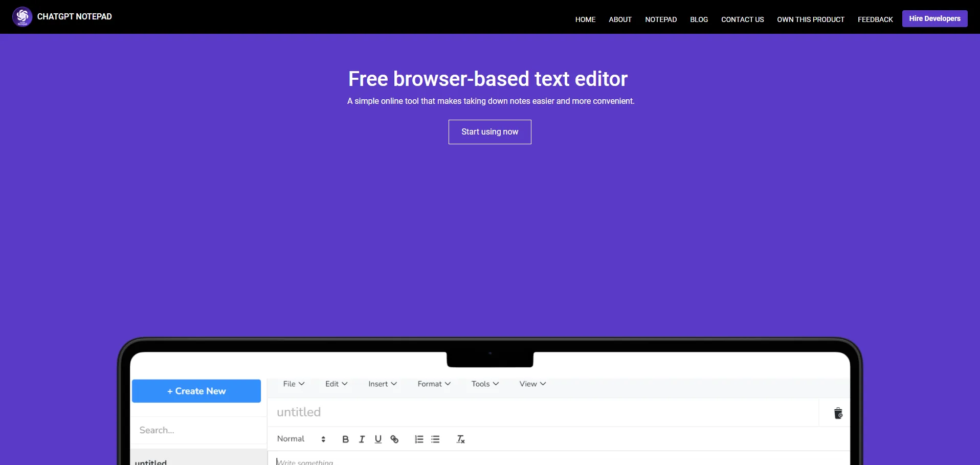Open the Tools dropdown menu

[484, 384]
